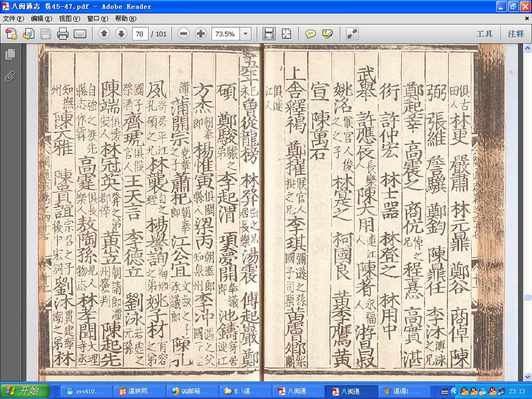Go to next page with down arrow
The image size is (532, 399).
coord(121,34)
